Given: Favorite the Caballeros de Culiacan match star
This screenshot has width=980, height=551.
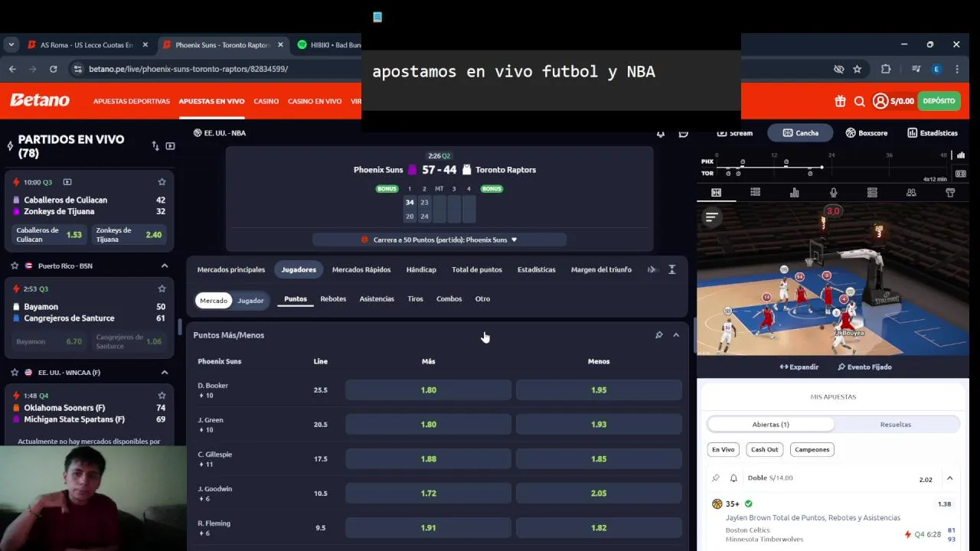Looking at the screenshot, I should click(x=162, y=182).
